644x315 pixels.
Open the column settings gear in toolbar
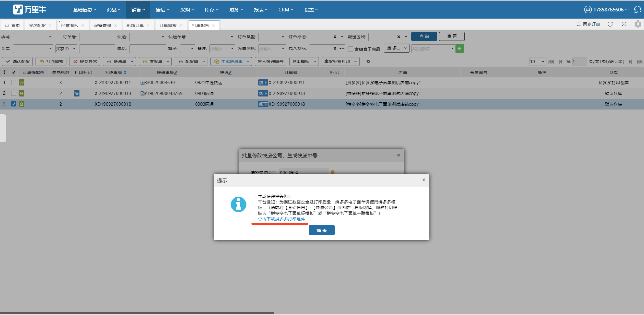pyautogui.click(x=368, y=62)
